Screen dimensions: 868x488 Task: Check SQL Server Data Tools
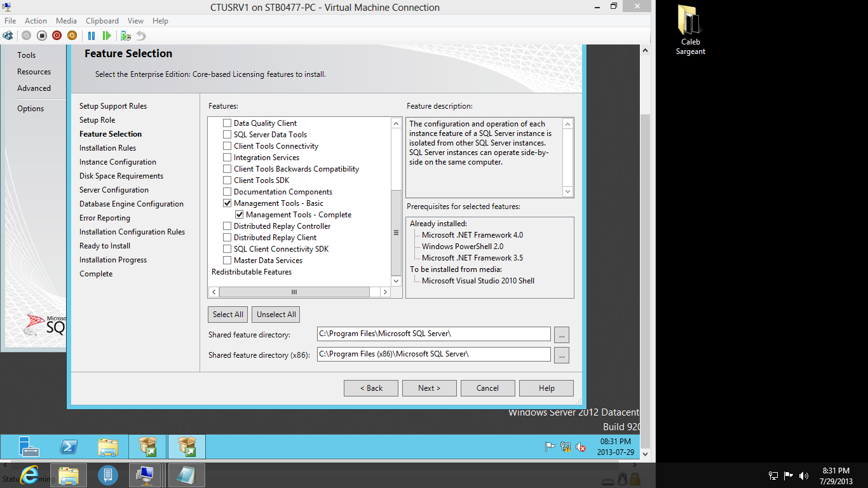[x=227, y=135]
